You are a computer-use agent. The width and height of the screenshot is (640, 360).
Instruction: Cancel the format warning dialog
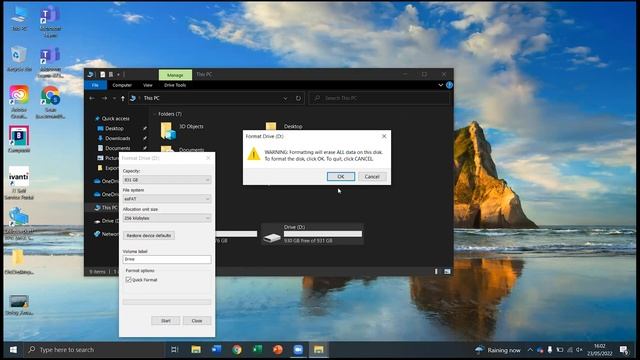coord(372,176)
